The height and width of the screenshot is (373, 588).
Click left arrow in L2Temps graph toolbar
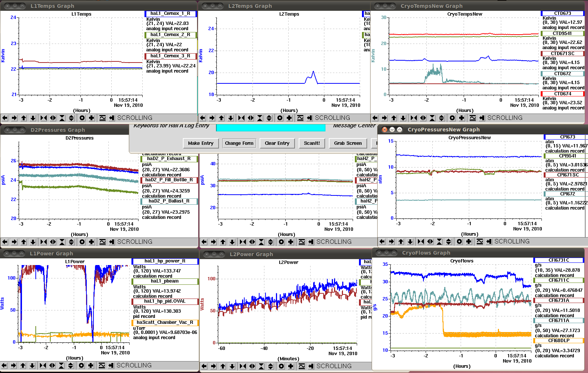pyautogui.click(x=203, y=118)
